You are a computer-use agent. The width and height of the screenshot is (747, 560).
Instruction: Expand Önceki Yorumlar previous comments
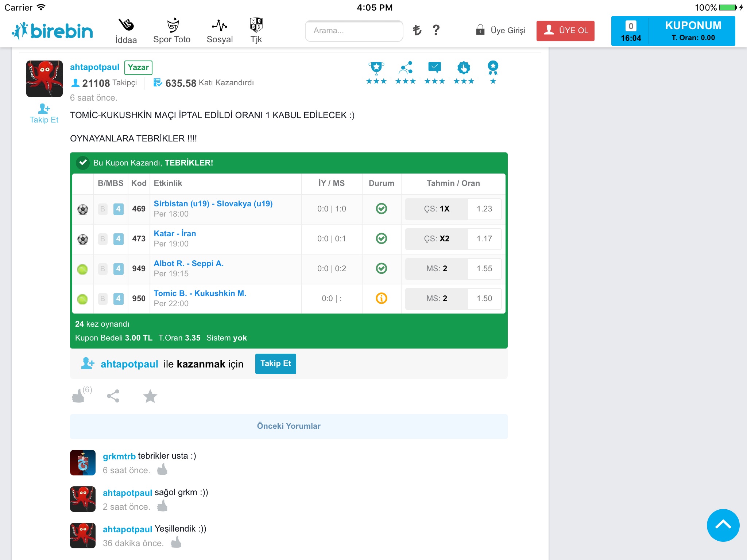[x=289, y=426]
